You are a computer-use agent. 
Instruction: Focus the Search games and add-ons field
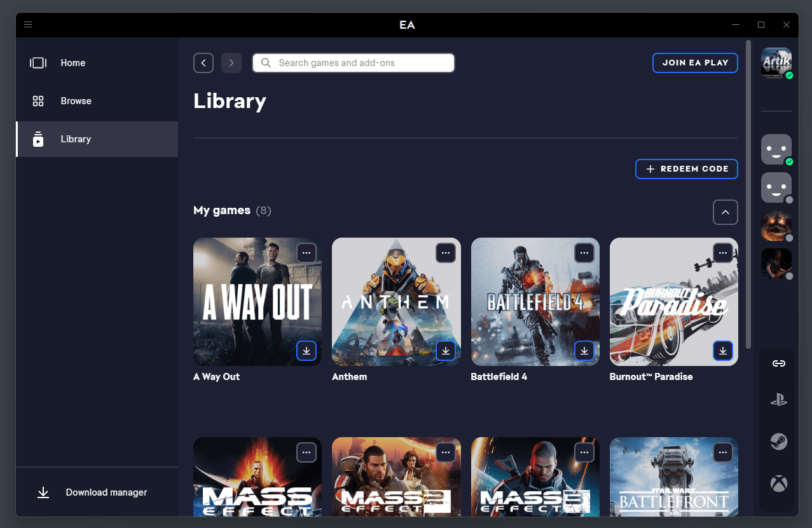pyautogui.click(x=354, y=63)
